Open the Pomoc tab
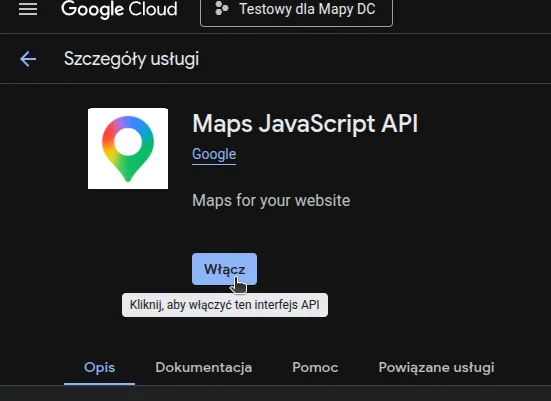The width and height of the screenshot is (551, 401). (x=315, y=367)
